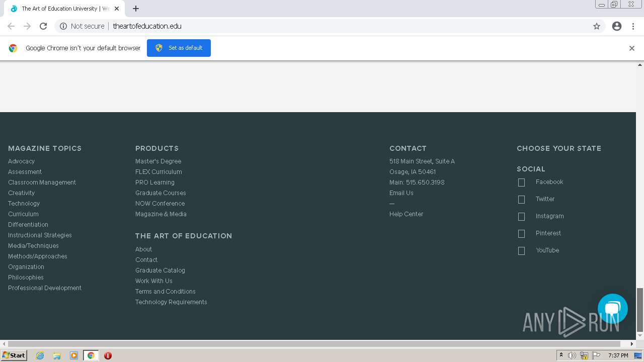
Task: Click the YouTube social icon box
Action: pyautogui.click(x=521, y=251)
